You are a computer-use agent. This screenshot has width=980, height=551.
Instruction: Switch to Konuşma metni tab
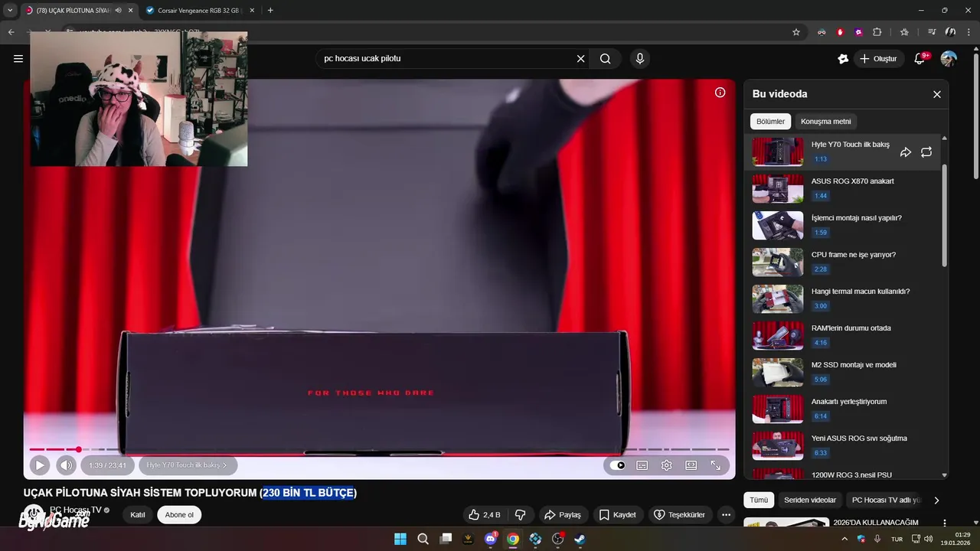pyautogui.click(x=825, y=122)
